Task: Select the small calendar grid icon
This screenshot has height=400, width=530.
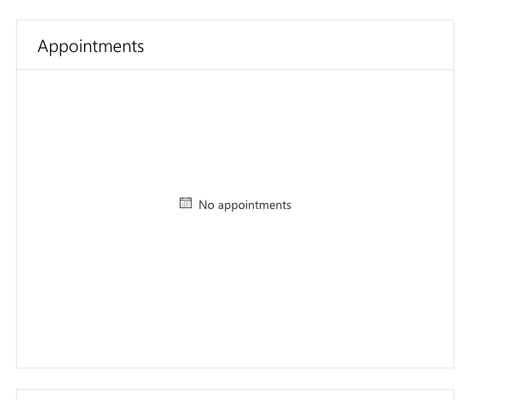Action: [x=185, y=203]
